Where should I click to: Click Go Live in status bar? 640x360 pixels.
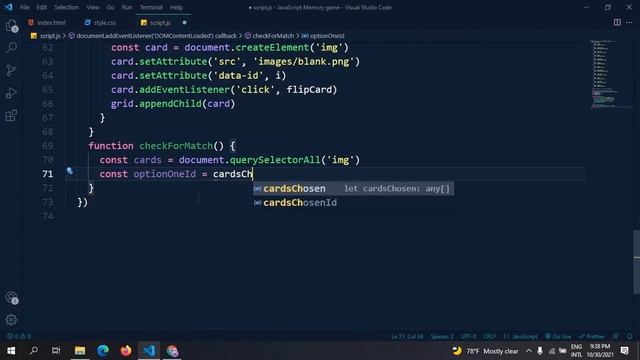point(558,336)
